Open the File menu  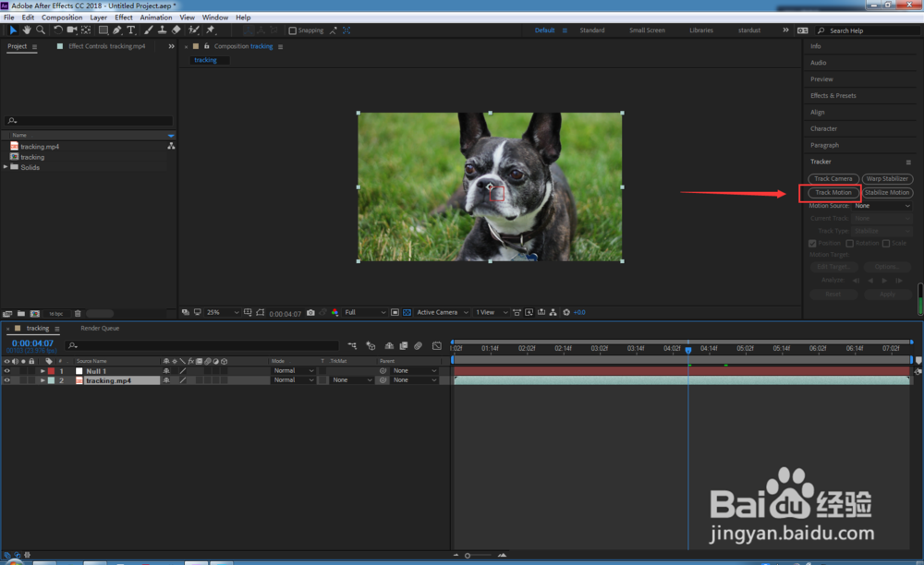pos(9,17)
